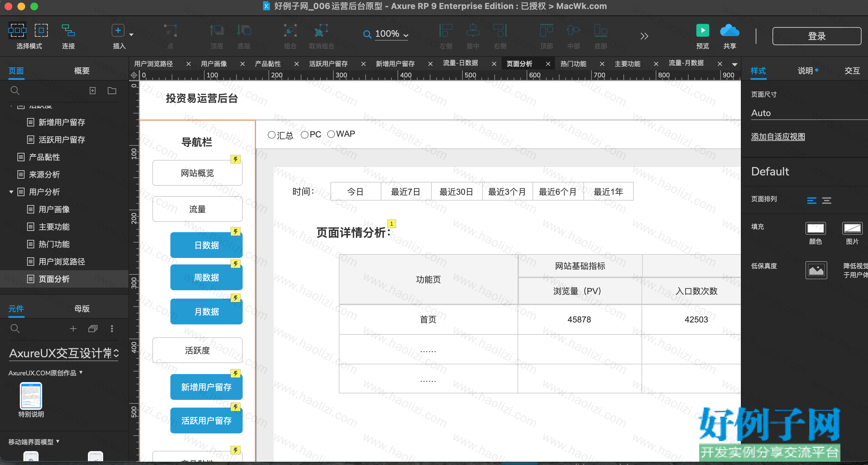Search pages with magnifier icon
The height and width of the screenshot is (465, 868).
[15, 91]
